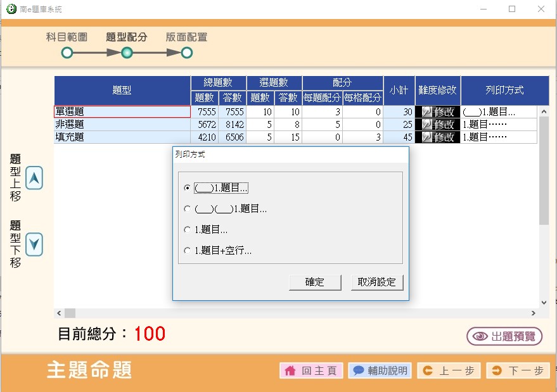Screen dimensions: 557x392
Task: Click the 題型下移 down arrow icon
Action: [34, 244]
